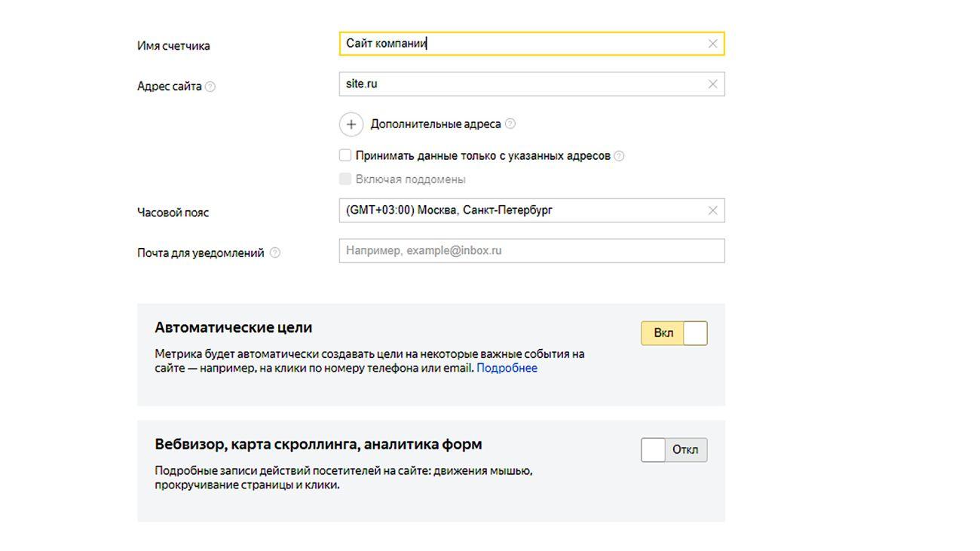Viewport: 980px width, 551px height.
Task: Open help icon beside Принимать данные checkbox label
Action: [x=619, y=156]
